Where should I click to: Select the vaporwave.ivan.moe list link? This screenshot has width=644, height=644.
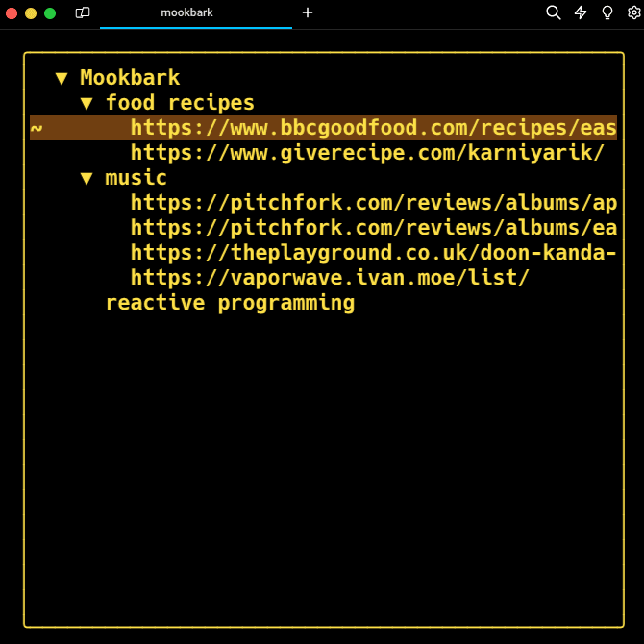330,278
